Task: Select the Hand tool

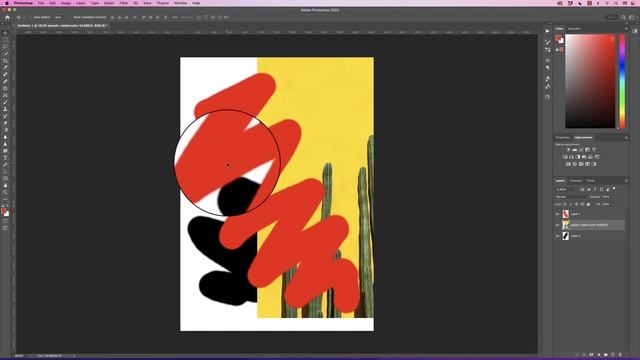Action: (x=5, y=185)
